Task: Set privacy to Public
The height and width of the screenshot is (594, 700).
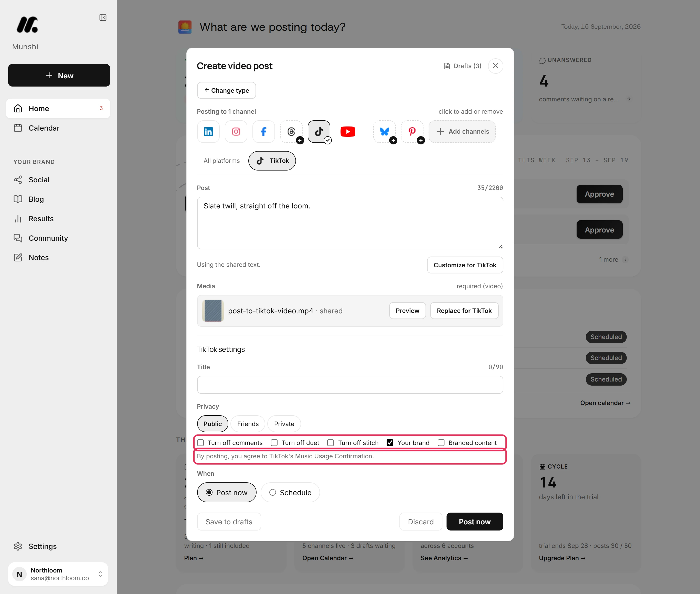Action: pyautogui.click(x=213, y=424)
